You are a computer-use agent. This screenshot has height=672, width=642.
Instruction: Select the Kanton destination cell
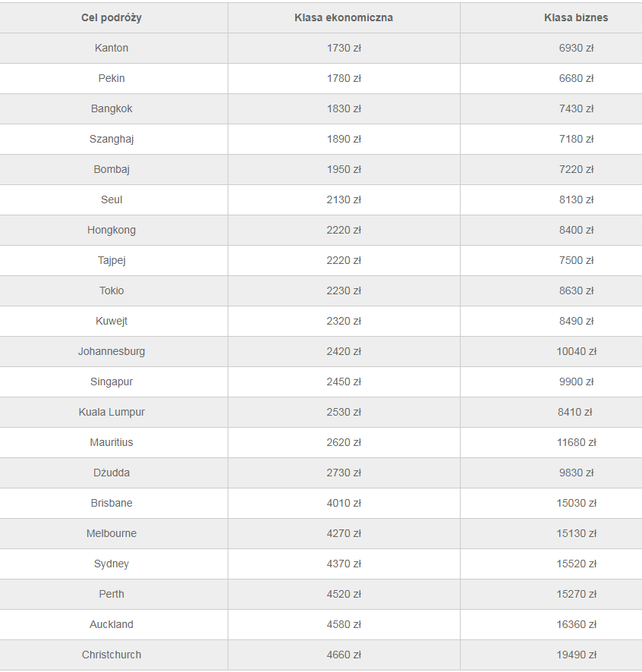coord(112,48)
